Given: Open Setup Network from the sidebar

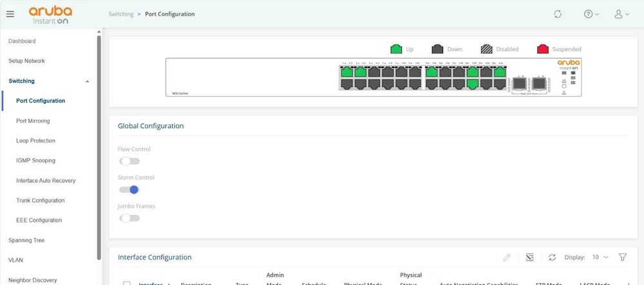Looking at the screenshot, I should [x=26, y=61].
